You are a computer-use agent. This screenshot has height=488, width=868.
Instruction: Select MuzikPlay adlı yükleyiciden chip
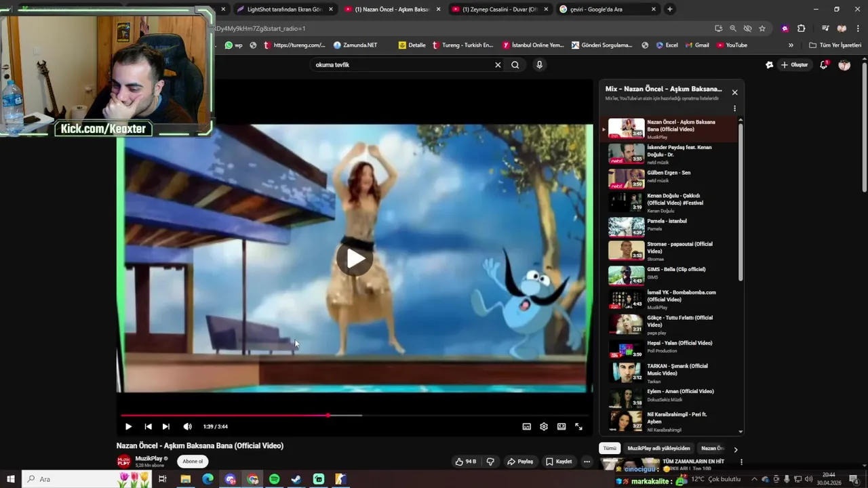pyautogui.click(x=658, y=448)
